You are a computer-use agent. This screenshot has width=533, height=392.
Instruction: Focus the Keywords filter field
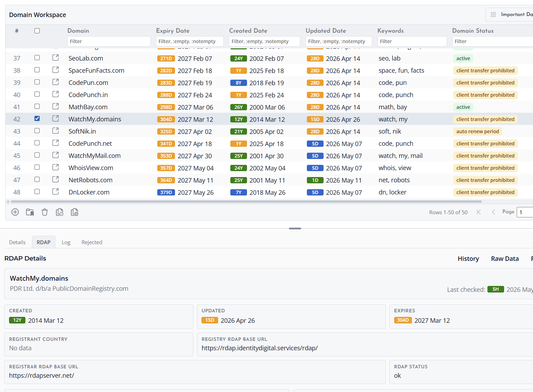412,41
